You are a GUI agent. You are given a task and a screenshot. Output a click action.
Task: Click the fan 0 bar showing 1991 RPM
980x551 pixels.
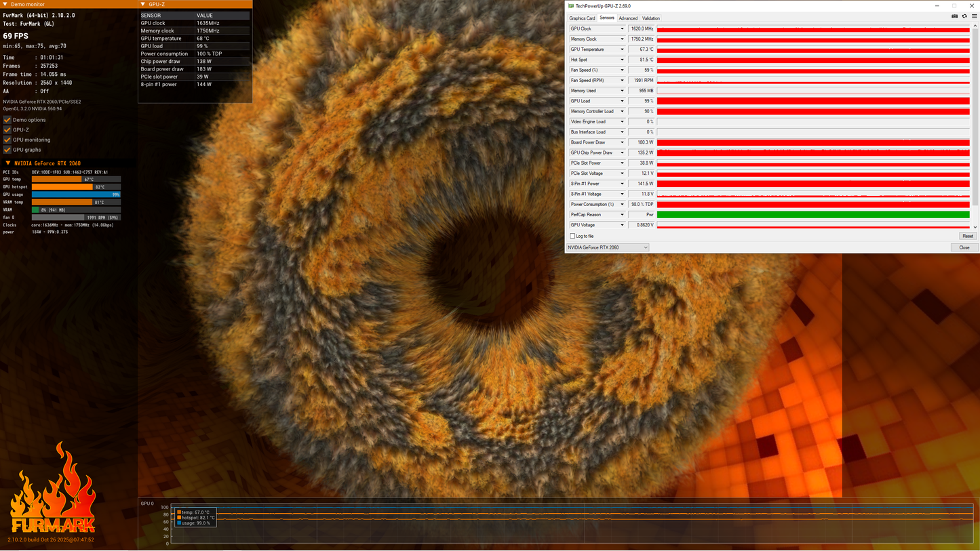click(x=77, y=218)
